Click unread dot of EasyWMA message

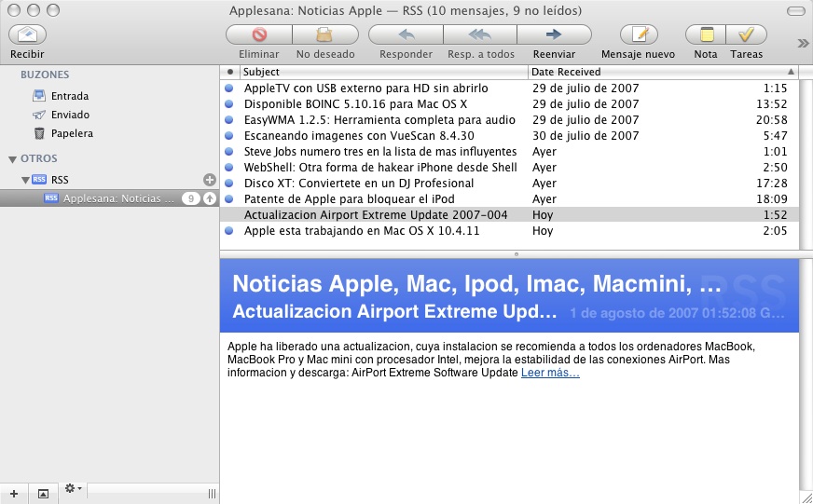[228, 119]
